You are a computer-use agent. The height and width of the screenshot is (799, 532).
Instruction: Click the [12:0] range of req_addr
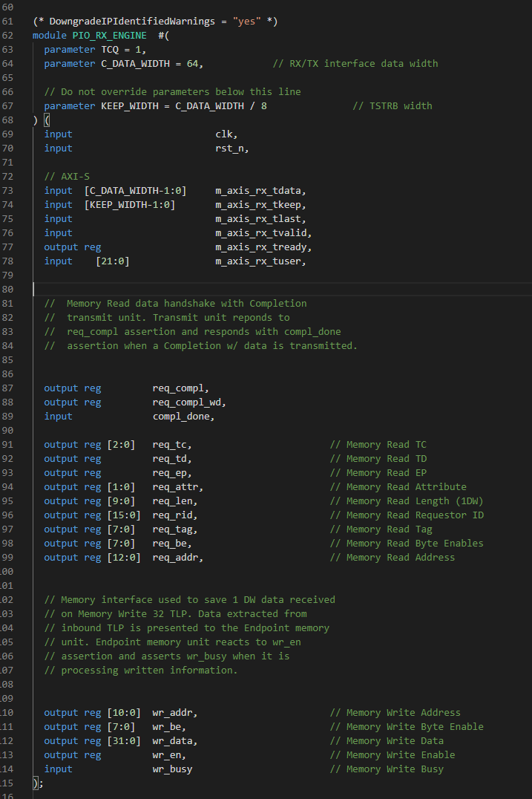pos(124,558)
